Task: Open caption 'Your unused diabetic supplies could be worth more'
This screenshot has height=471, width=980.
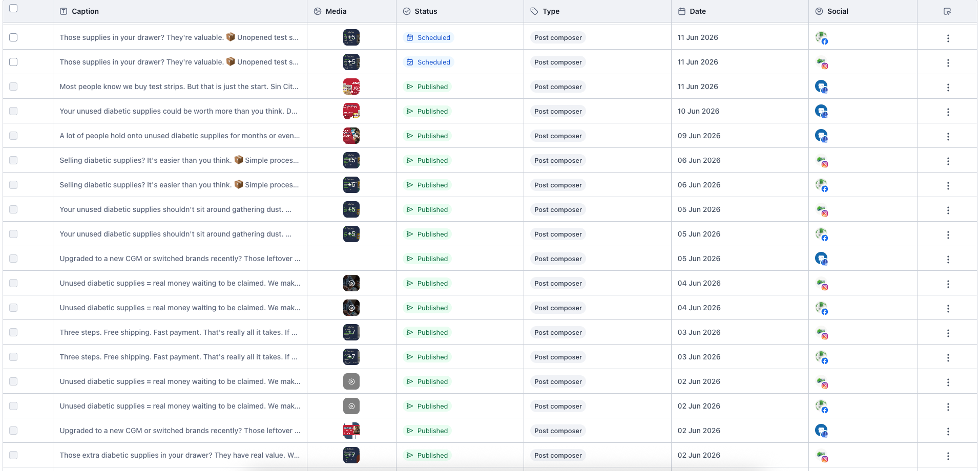Action: click(x=178, y=111)
